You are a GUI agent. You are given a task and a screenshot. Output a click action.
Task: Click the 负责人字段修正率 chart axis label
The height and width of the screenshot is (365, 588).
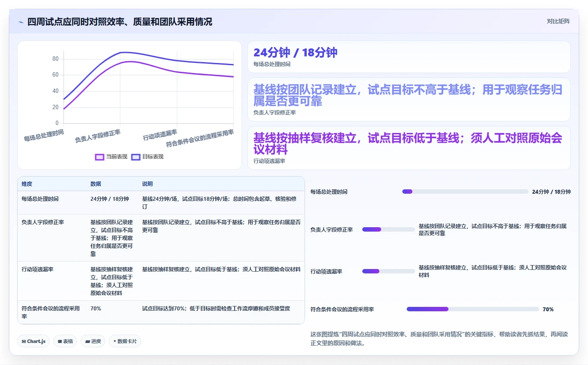(98, 136)
